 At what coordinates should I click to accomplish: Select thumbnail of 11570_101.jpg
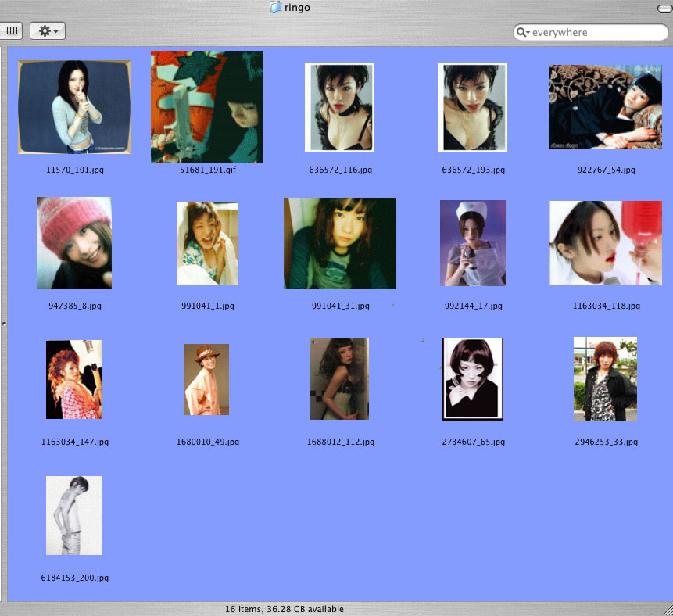tap(74, 107)
